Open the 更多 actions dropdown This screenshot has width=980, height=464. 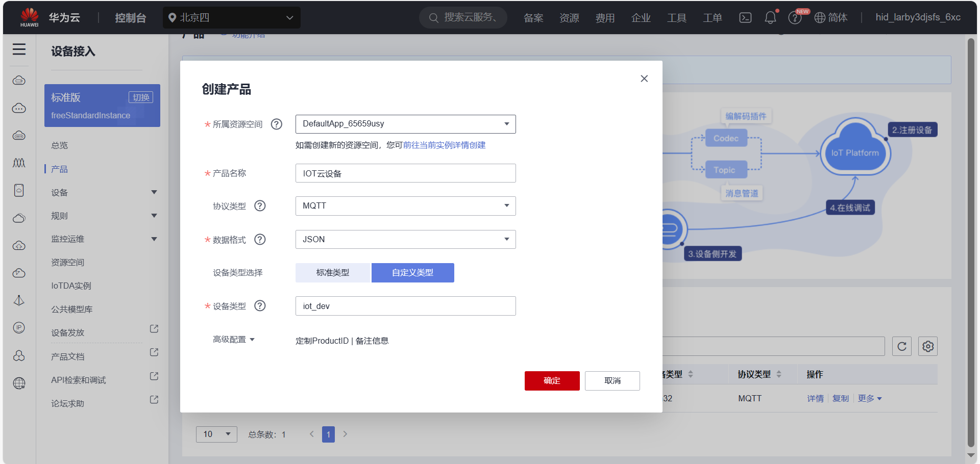tap(870, 398)
